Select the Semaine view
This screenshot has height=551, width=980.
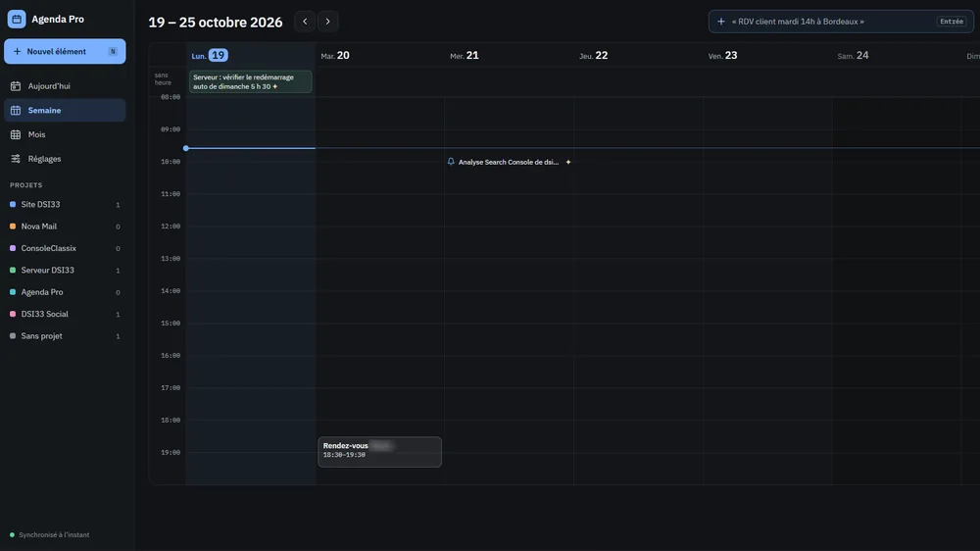click(65, 110)
